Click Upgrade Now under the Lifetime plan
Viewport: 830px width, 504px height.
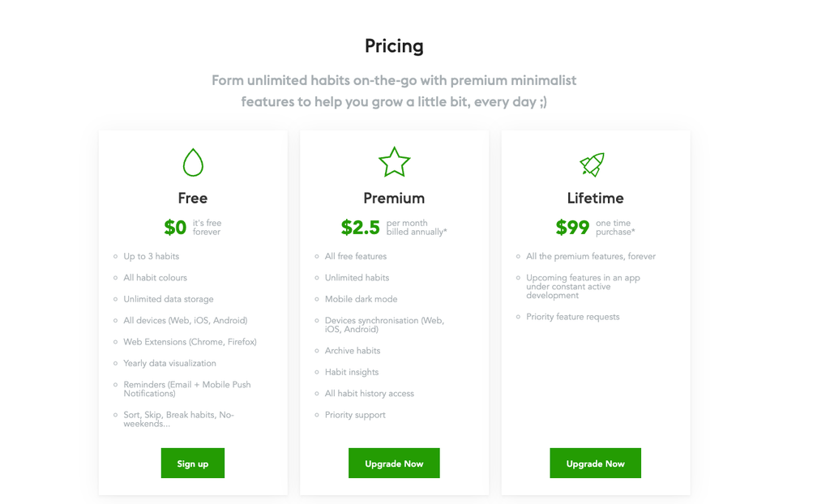coord(595,463)
